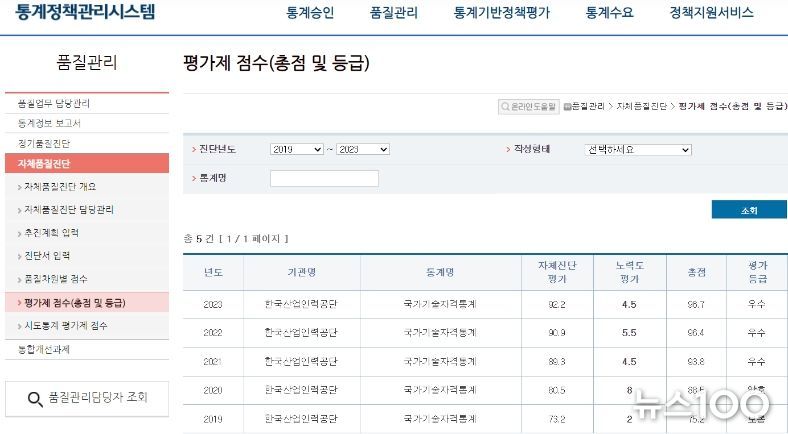Expand the 작성형태 선택하세요 dropdown
788x434 pixels.
638,150
